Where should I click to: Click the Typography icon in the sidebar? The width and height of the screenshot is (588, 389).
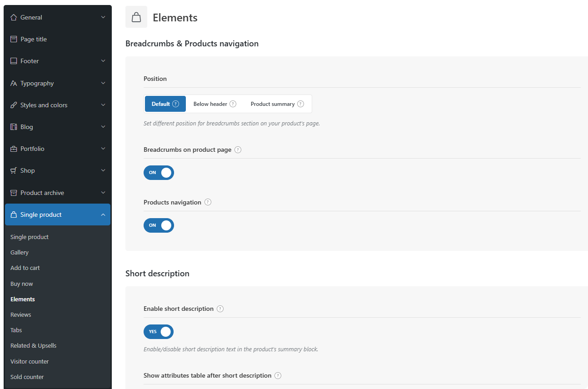tap(14, 83)
